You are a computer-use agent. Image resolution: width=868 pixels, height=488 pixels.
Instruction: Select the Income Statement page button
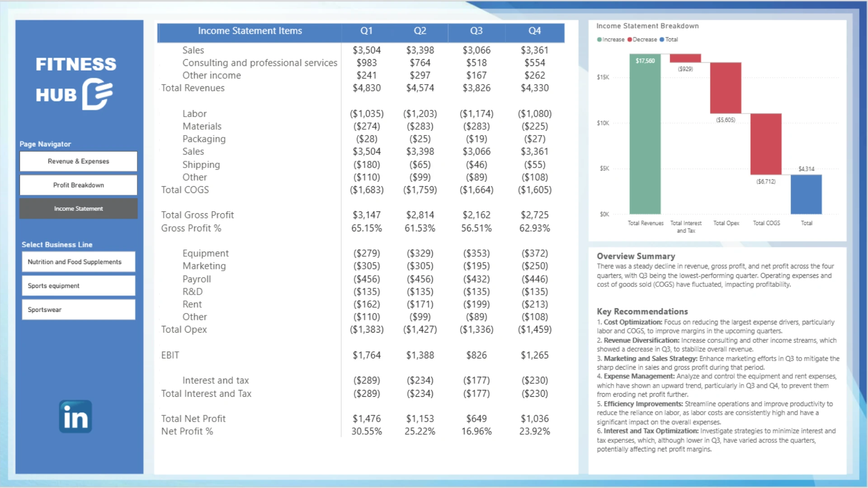[78, 209]
